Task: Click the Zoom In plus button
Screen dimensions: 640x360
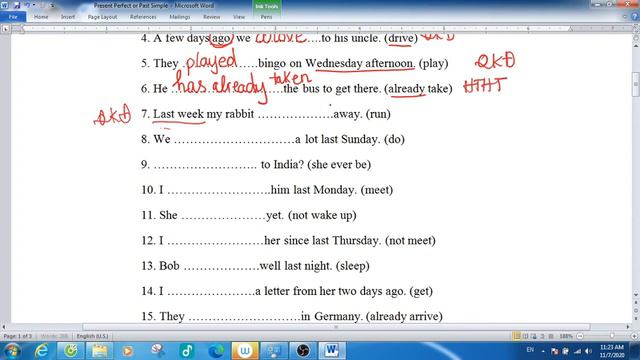Action: 634,336
